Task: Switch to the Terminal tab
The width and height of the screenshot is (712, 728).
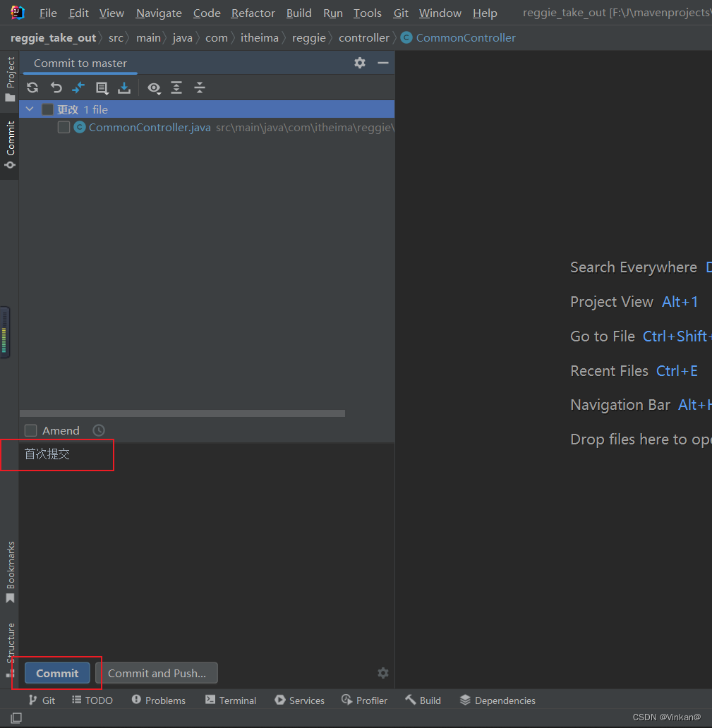Action: click(x=231, y=700)
